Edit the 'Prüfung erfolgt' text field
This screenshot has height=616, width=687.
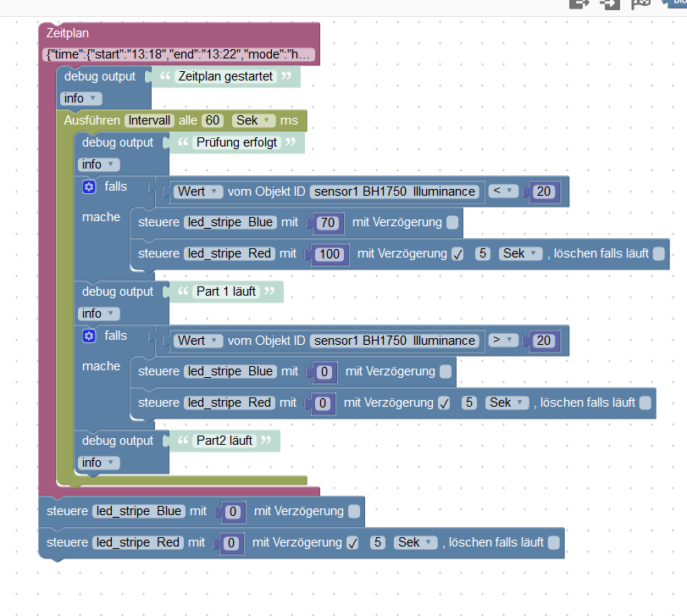click(236, 142)
